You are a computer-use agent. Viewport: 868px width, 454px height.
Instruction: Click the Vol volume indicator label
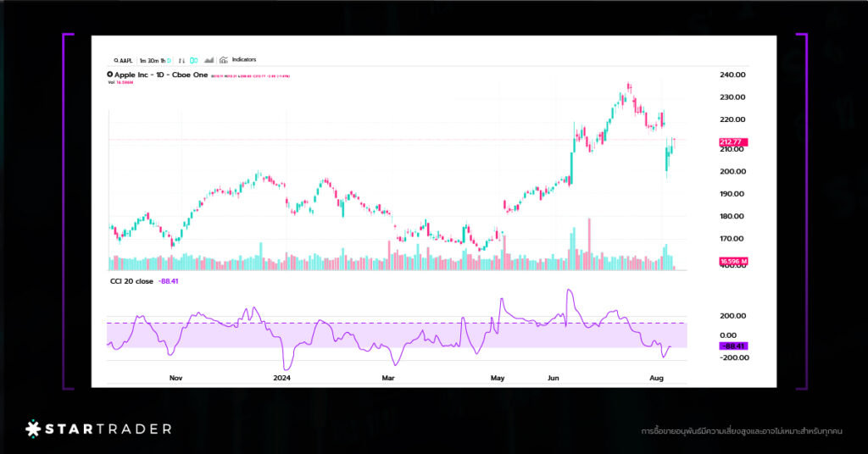point(111,82)
